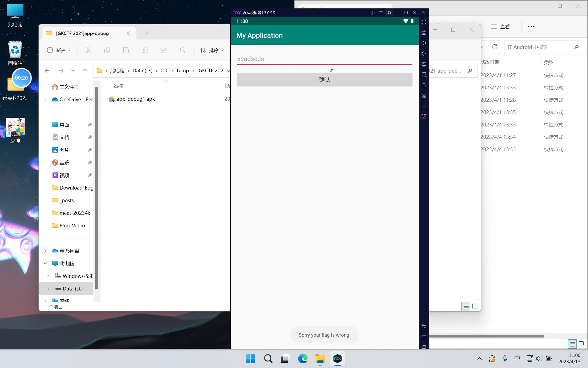Add a new Explorer tab
Viewport: 588px width, 368px height.
click(x=147, y=33)
